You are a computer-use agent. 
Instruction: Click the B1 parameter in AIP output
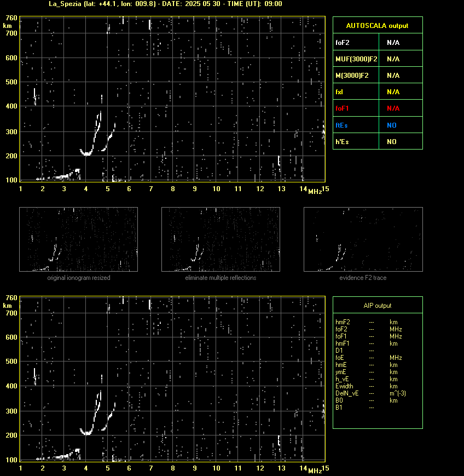pyautogui.click(x=339, y=408)
